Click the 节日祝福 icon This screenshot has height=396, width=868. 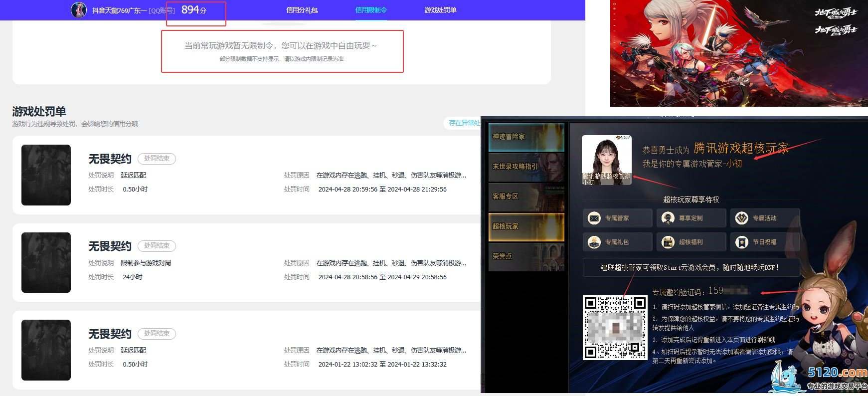pos(742,242)
